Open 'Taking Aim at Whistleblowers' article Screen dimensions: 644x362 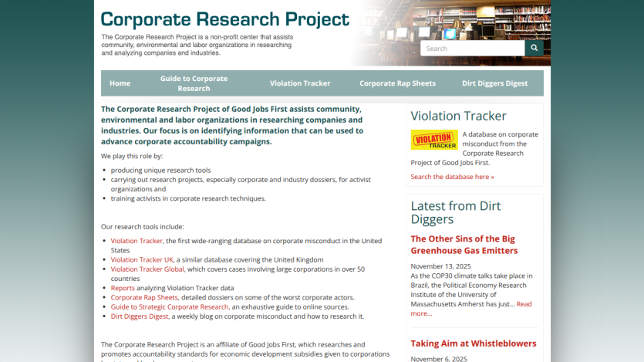[473, 343]
